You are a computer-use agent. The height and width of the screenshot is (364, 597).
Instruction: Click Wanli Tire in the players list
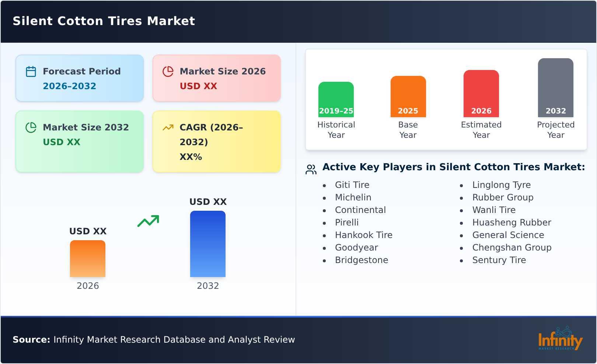pyautogui.click(x=494, y=210)
